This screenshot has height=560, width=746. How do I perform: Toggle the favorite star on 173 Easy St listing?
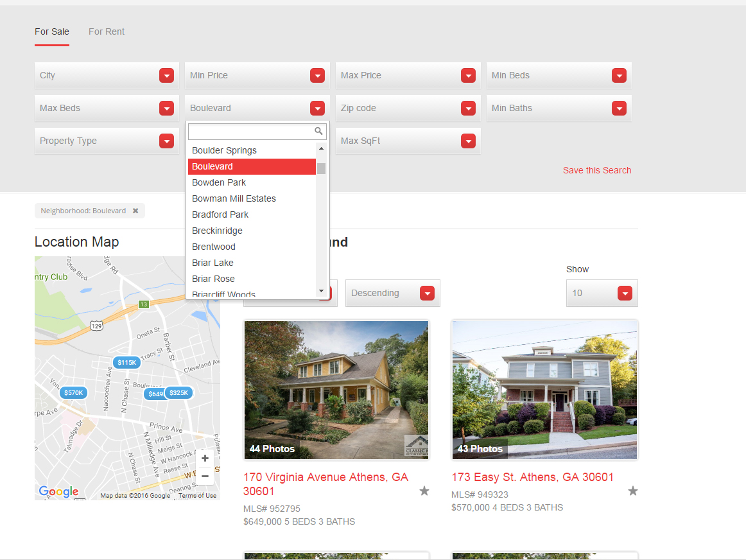click(x=632, y=491)
